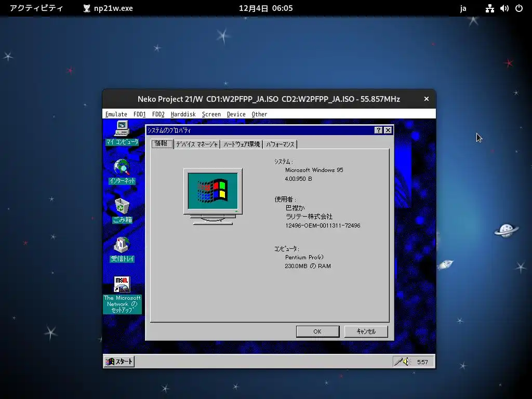Open the FDD1 menu
The height and width of the screenshot is (399, 532).
tap(139, 114)
